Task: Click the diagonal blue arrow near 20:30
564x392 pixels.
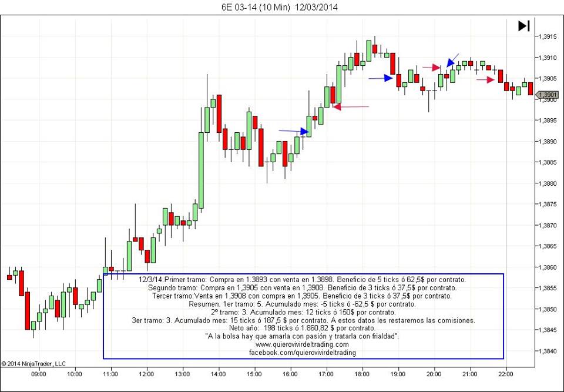Action: pos(452,60)
